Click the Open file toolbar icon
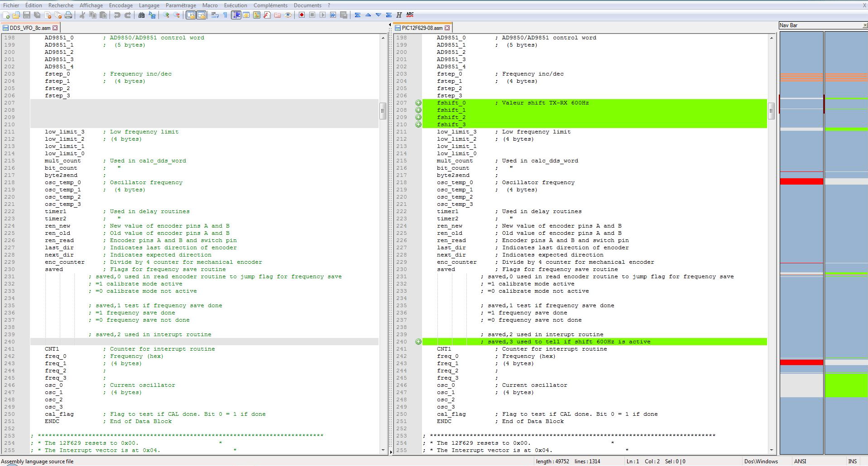The image size is (868, 466). point(16,15)
